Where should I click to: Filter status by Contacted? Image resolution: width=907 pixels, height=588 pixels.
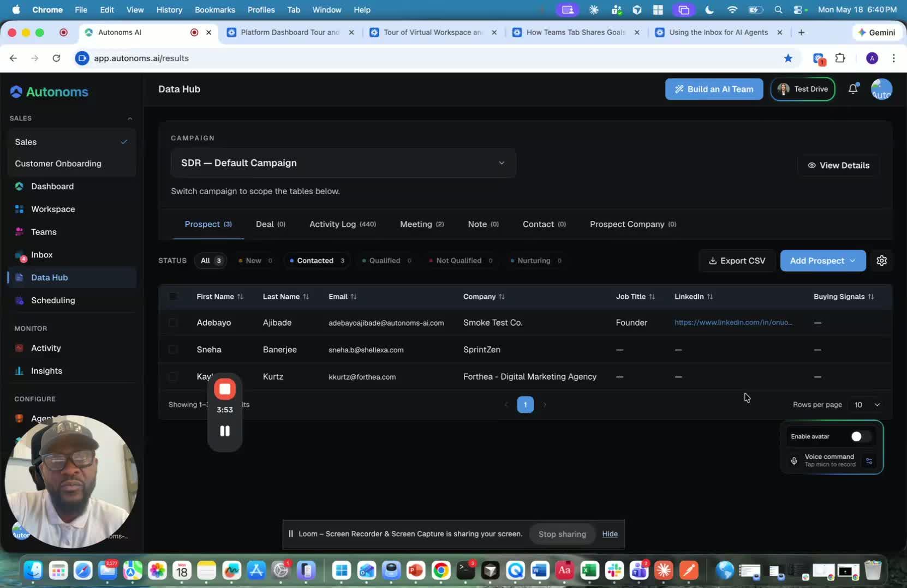coord(317,261)
